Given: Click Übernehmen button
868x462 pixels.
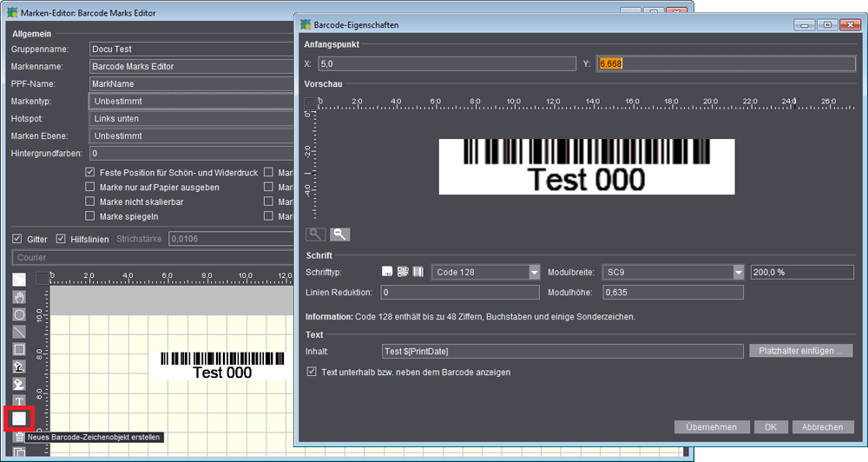Looking at the screenshot, I should click(712, 427).
